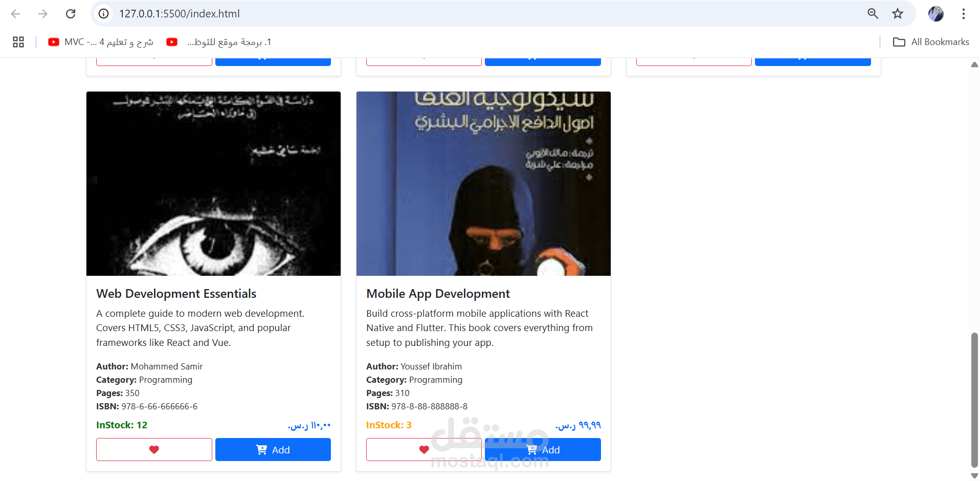Favorite Mobile App Development with the heart
This screenshot has height=481, width=980.
424,449
